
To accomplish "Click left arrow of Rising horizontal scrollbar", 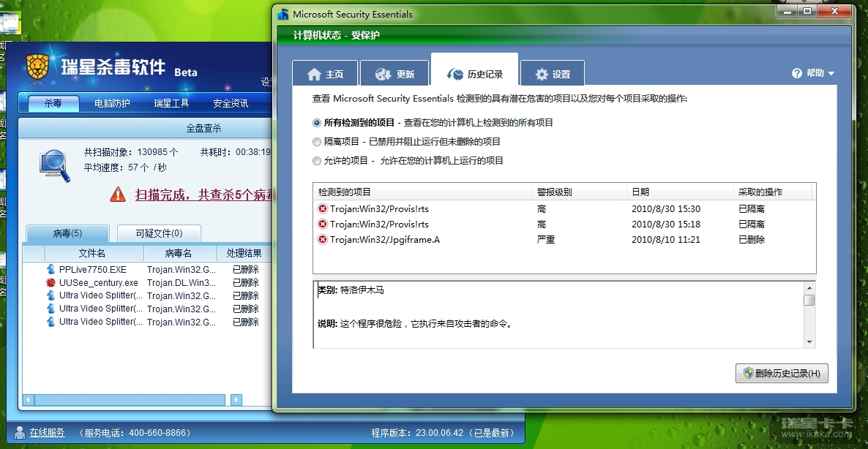I will [x=29, y=400].
